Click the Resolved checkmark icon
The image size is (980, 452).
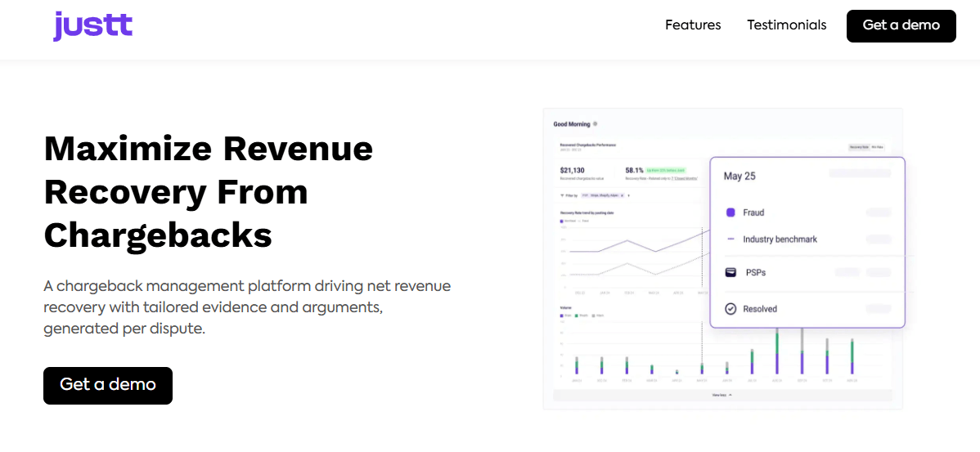[x=730, y=309]
